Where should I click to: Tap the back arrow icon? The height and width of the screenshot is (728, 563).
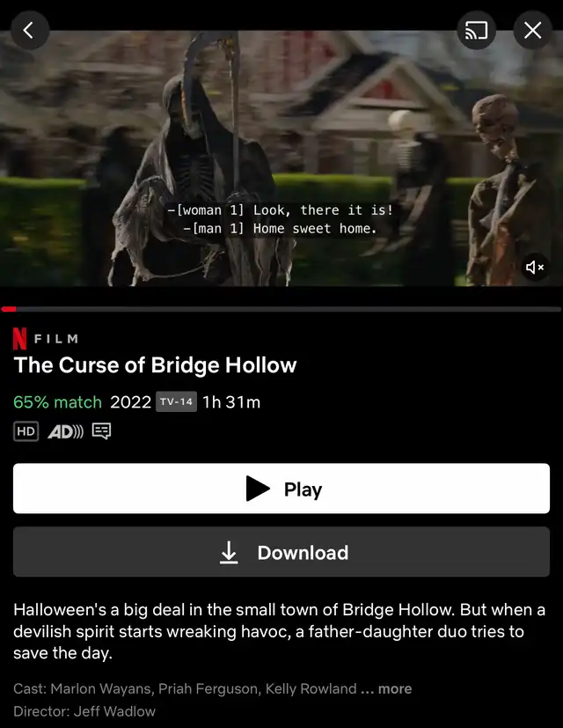click(x=30, y=31)
